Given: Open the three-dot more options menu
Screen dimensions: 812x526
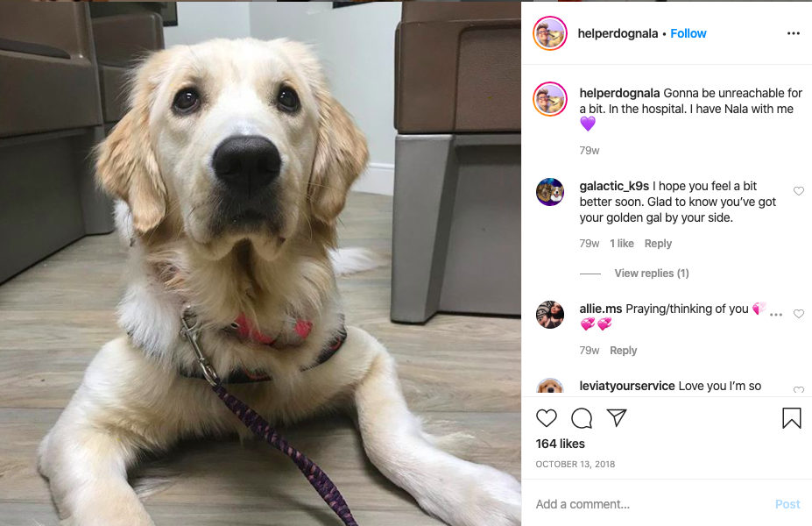Looking at the screenshot, I should [794, 33].
